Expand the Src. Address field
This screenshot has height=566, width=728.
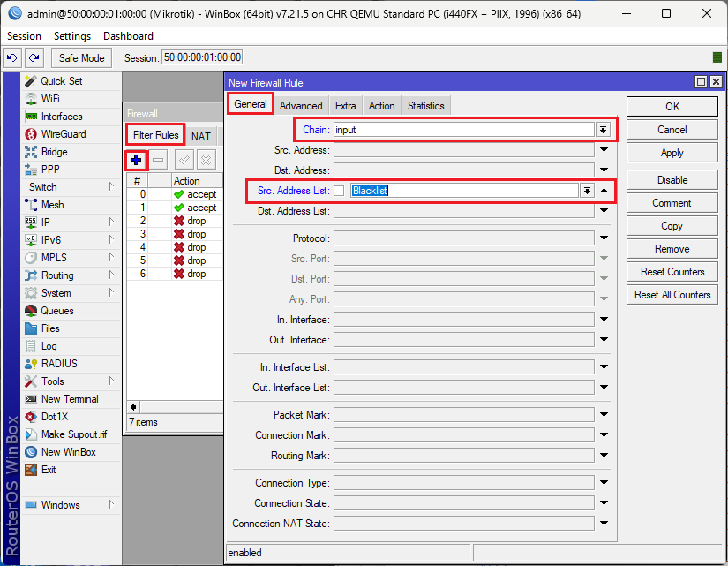tap(604, 149)
